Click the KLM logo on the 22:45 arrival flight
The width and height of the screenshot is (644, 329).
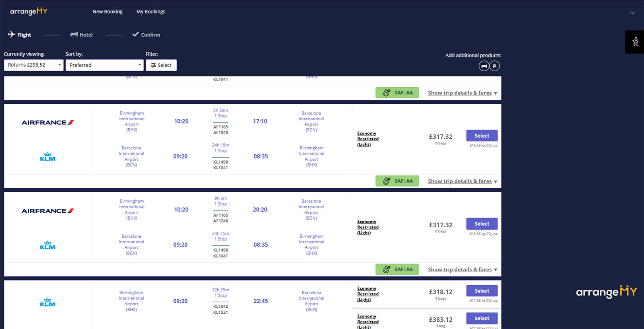pyautogui.click(x=47, y=302)
